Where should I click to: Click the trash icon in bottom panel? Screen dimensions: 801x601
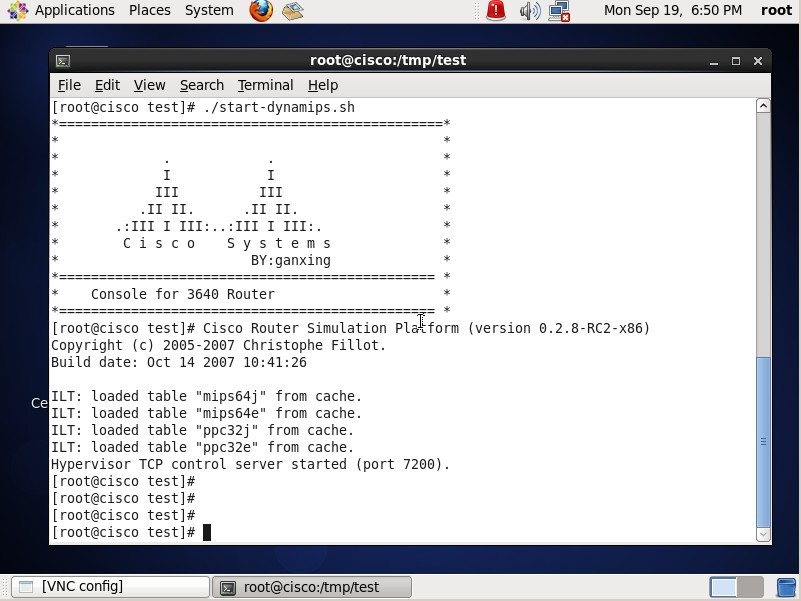787,587
